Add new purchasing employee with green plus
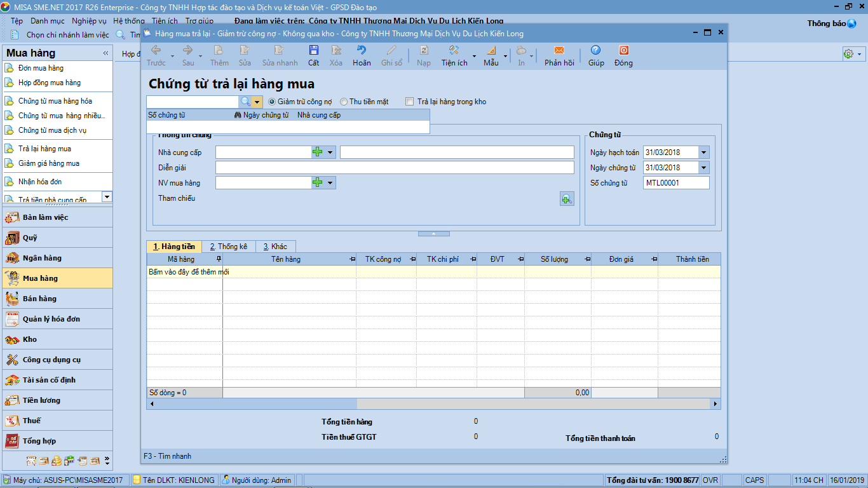Viewport: 868px width, 488px height. click(318, 183)
